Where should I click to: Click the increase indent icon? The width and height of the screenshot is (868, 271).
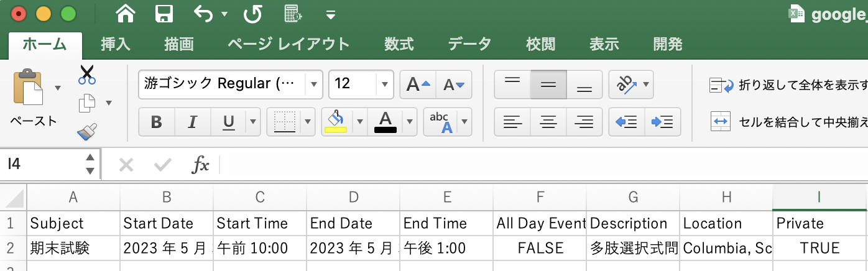click(663, 122)
